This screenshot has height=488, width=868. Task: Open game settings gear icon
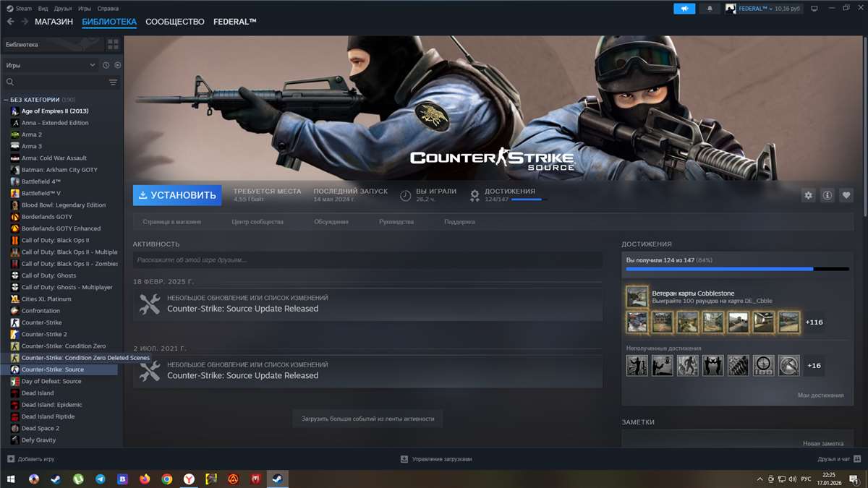[809, 195]
